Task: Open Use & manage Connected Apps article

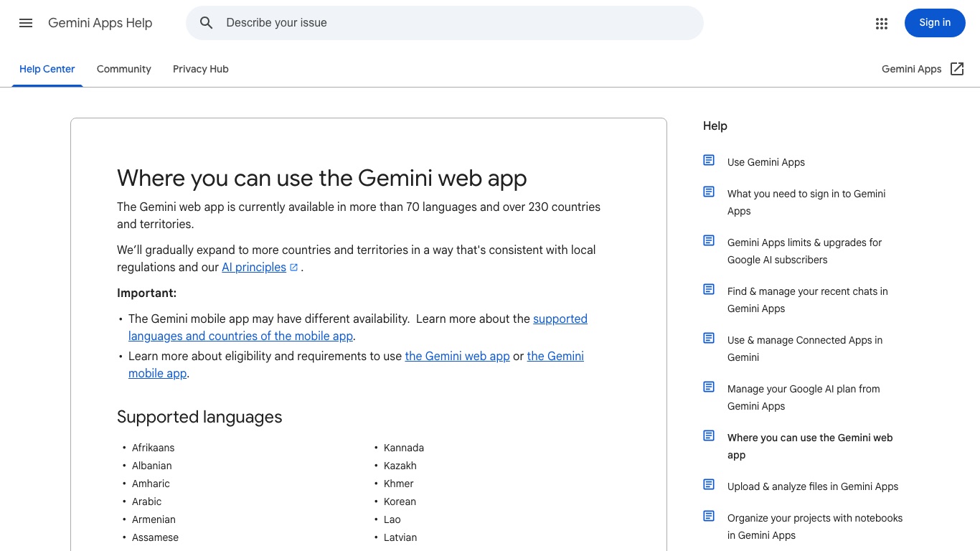Action: tap(805, 349)
